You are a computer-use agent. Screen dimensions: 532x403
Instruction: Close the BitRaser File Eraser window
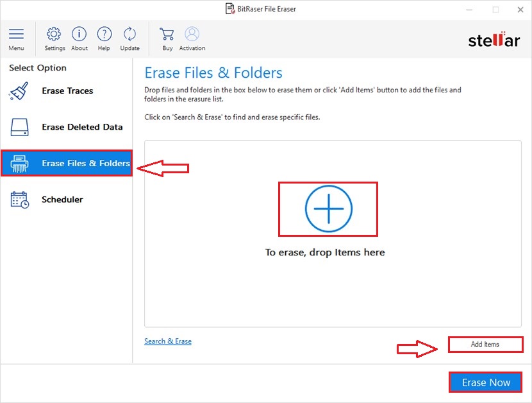519,9
